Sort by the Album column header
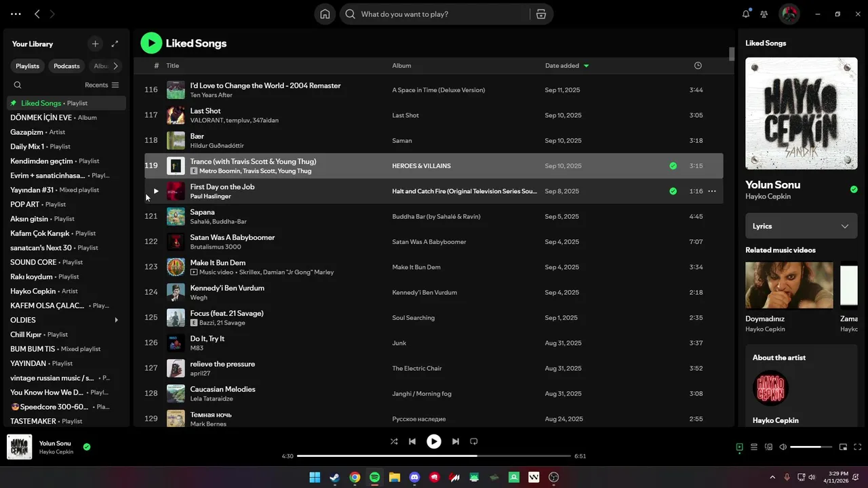Screen dimensions: 868x488 pos(401,66)
